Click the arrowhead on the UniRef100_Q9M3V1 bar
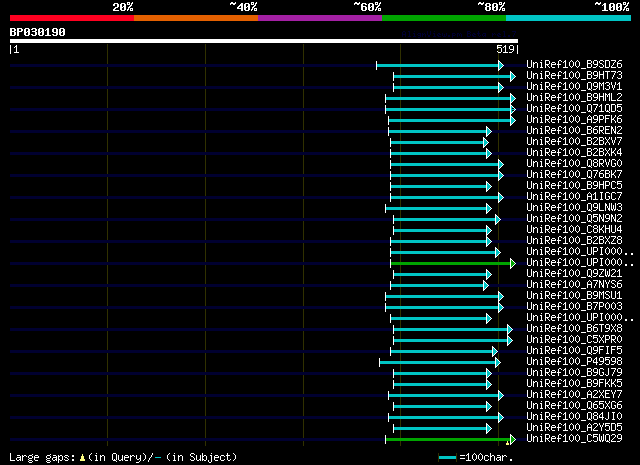 [501, 87]
